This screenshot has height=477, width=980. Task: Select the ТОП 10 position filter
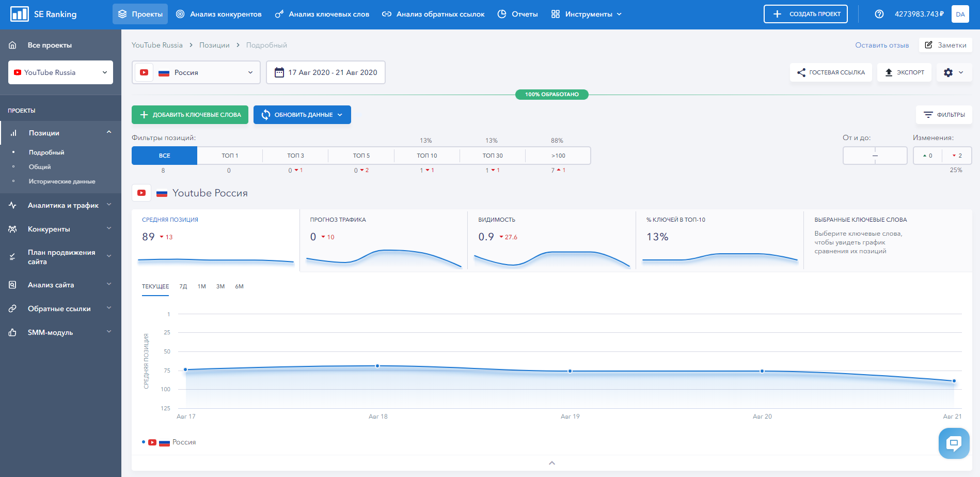click(427, 156)
